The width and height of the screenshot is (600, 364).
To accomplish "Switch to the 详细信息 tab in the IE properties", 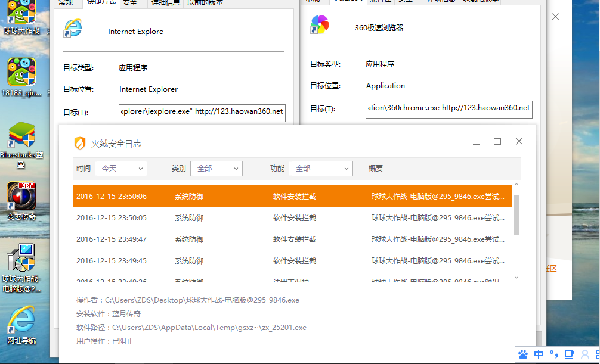I will point(165,3).
